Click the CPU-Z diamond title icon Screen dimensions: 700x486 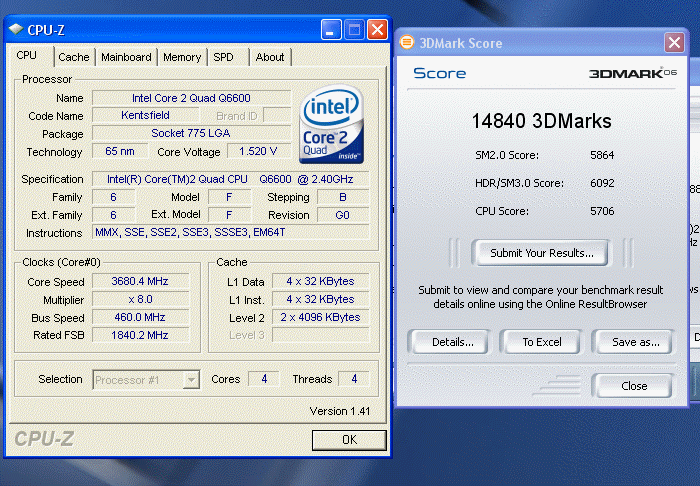[16, 29]
